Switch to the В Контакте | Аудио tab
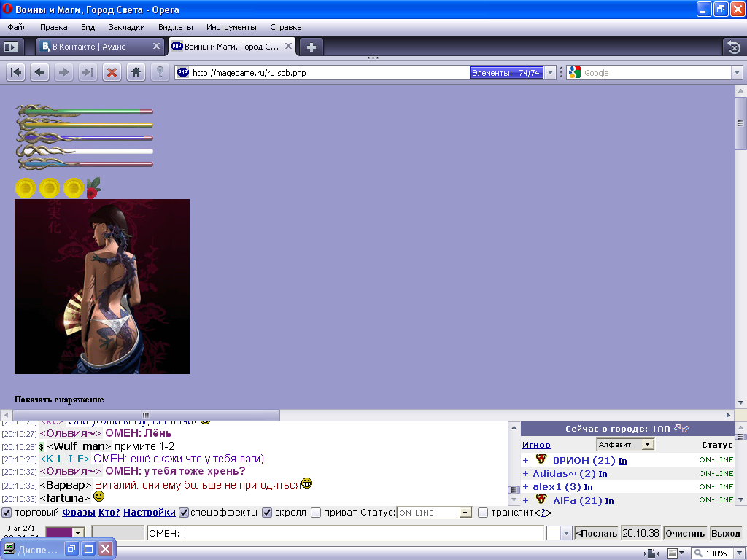Screen dimensions: 747x560 (100, 47)
